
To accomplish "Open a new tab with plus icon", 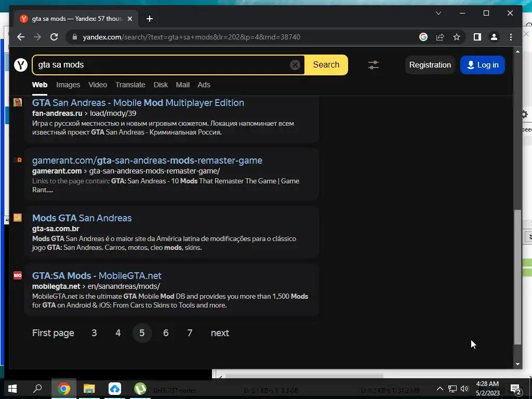I will tap(150, 19).
